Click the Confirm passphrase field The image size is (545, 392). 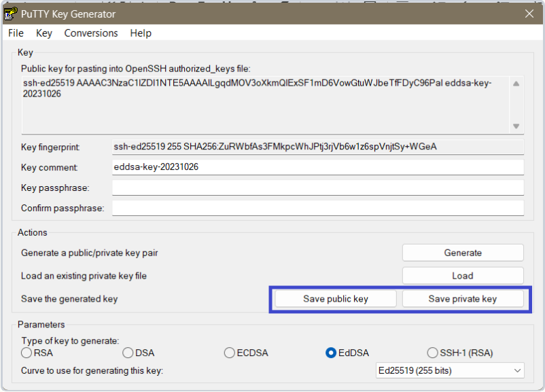[x=317, y=208]
